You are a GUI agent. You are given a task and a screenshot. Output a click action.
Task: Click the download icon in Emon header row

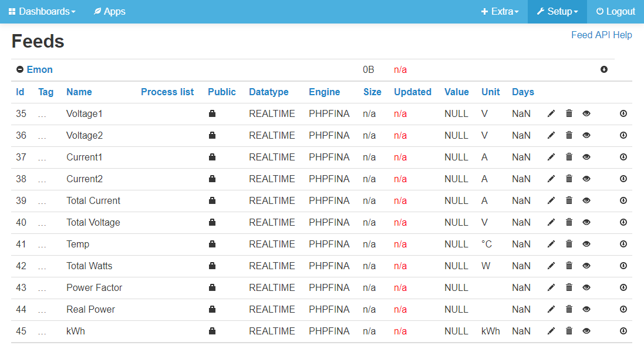603,69
